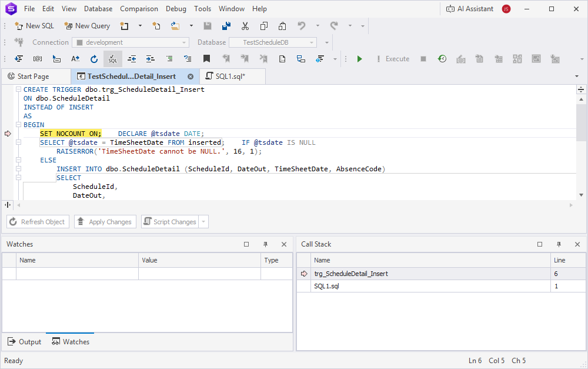The height and width of the screenshot is (369, 588).
Task: Open the Debug menu
Action: [175, 8]
